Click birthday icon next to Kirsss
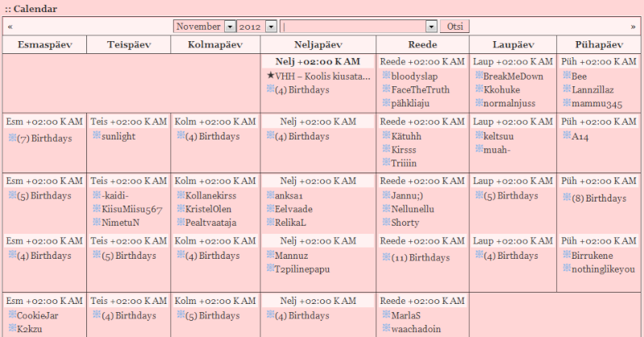644x337 pixels. 386,149
